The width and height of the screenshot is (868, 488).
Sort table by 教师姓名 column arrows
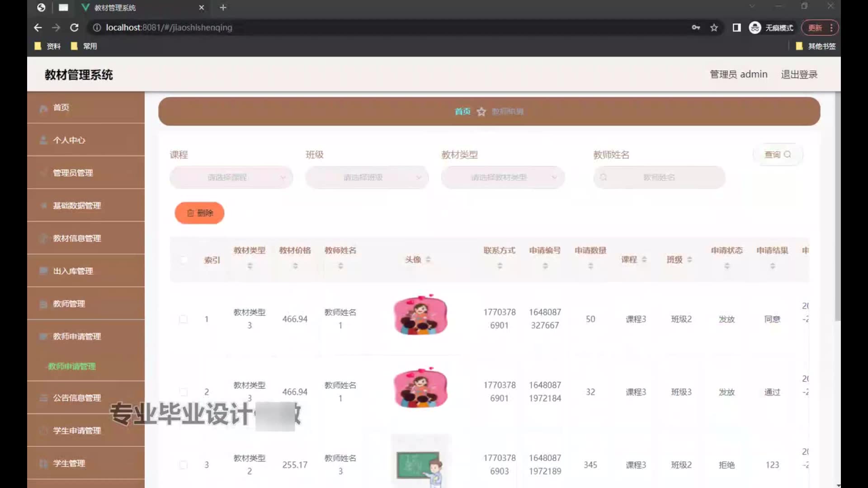pos(340,266)
